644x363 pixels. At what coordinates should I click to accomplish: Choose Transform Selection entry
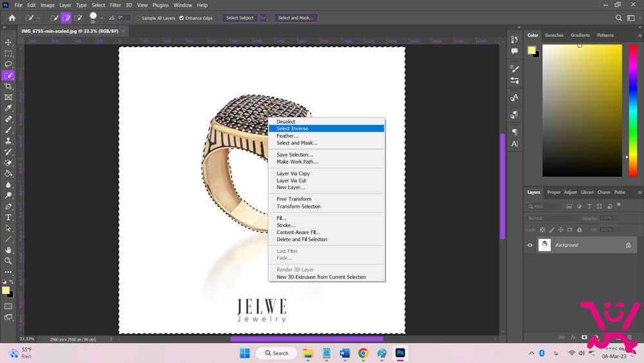326,206
